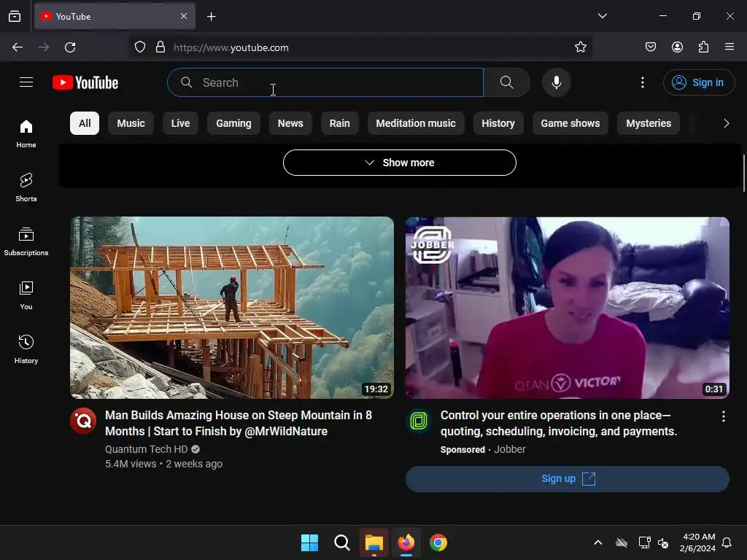Screen dimensions: 747x560
Task: Select the Rain filter chip
Action: coord(340,123)
